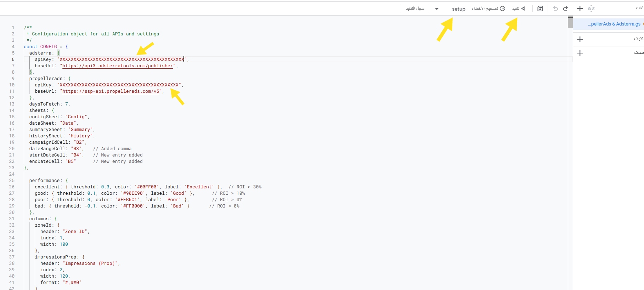The height and width of the screenshot is (290, 644).
Task: Open the execution log سجل التنفيذ
Action: [x=415, y=8]
